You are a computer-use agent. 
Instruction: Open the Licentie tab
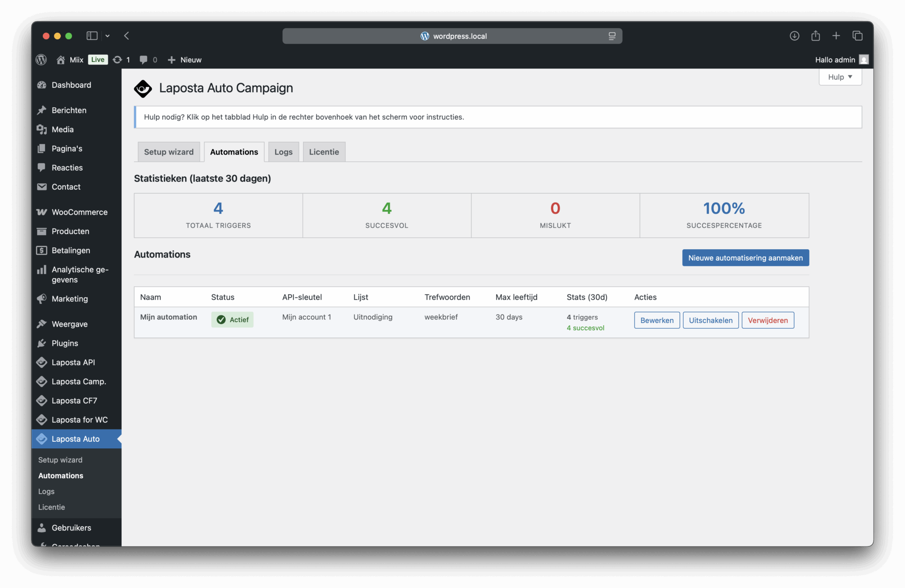point(324,152)
